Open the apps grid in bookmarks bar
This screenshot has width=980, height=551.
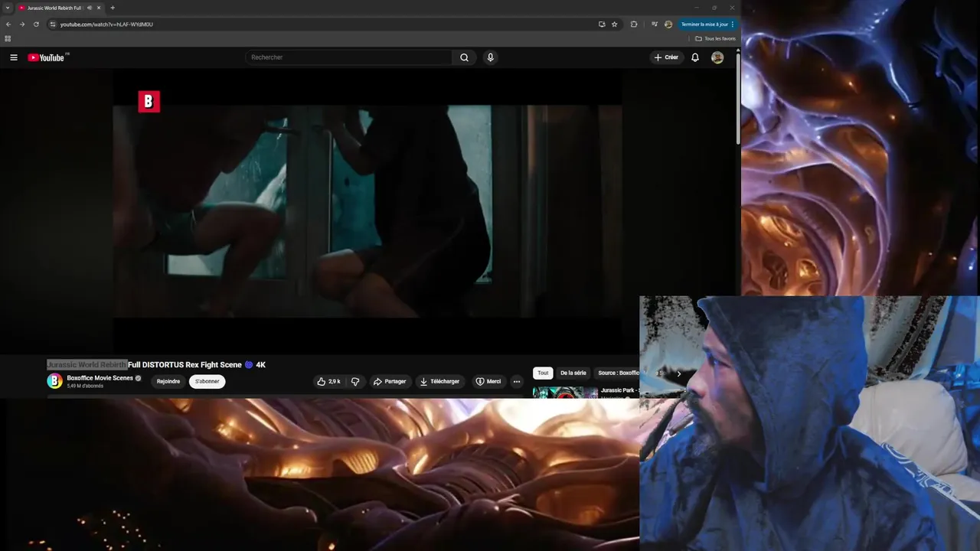pyautogui.click(x=8, y=38)
